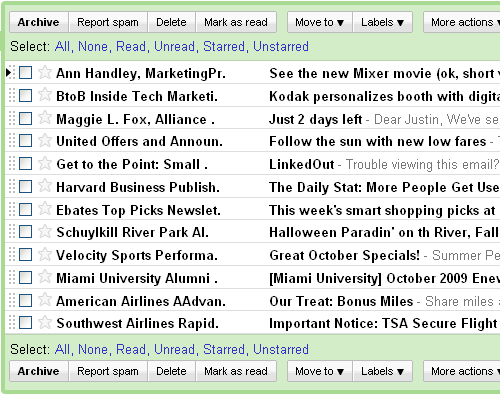Tick the Ebates Top Picks checkbox
Viewport: 500px width, 395px height.
tap(26, 210)
